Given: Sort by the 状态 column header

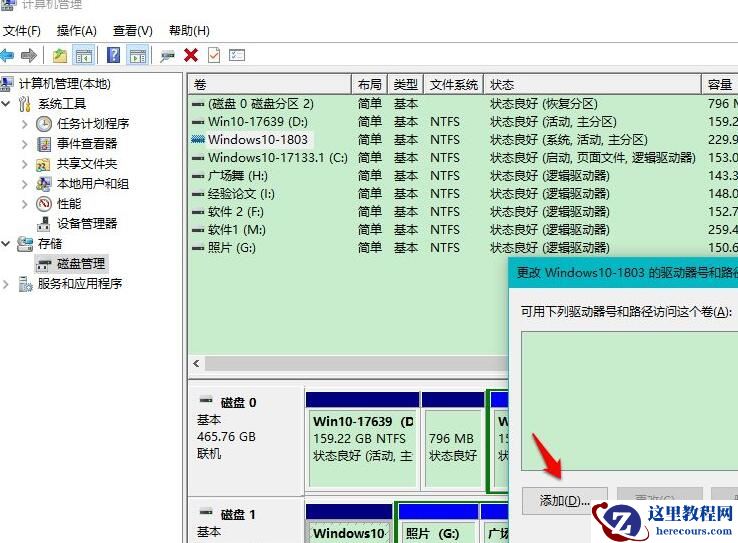Looking at the screenshot, I should point(593,85).
